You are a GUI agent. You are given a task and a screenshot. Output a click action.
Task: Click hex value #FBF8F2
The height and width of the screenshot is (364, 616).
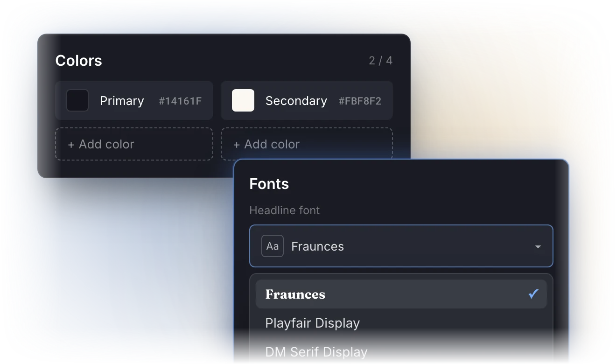360,101
